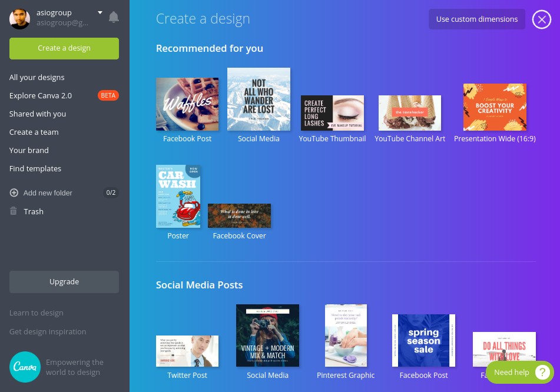
Task: Click the BETA badge
Action: pyautogui.click(x=108, y=95)
